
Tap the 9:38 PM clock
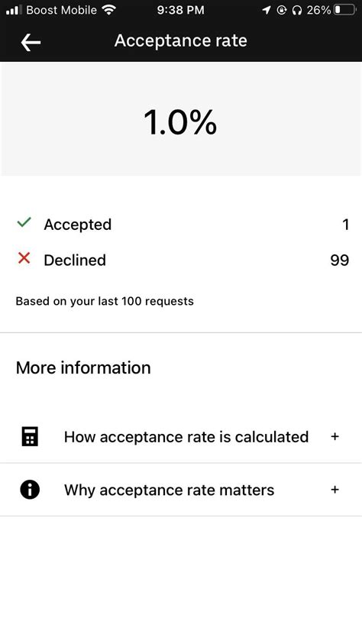(x=180, y=10)
